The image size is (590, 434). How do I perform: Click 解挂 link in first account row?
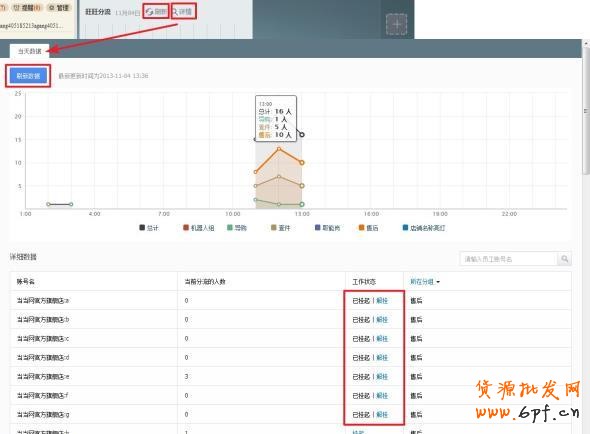(382, 300)
